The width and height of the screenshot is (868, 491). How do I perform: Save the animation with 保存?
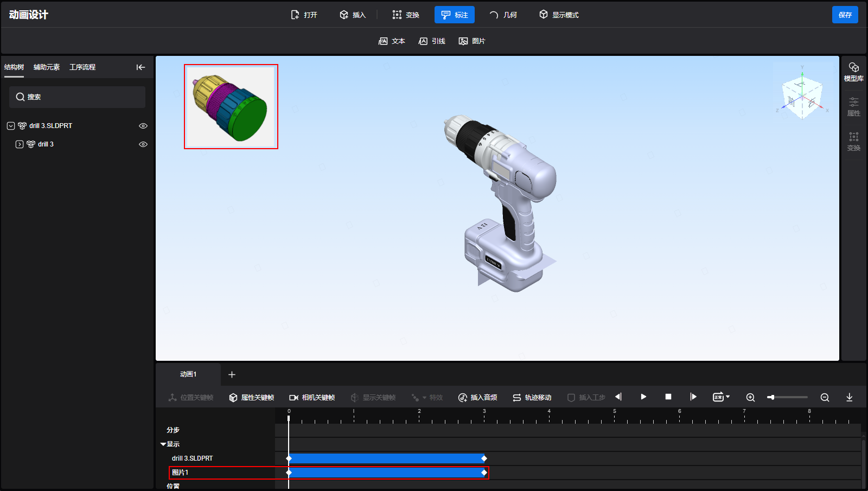(x=845, y=15)
